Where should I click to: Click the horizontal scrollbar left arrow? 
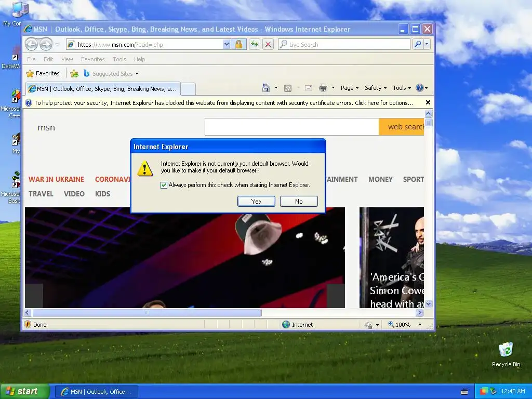pos(28,312)
